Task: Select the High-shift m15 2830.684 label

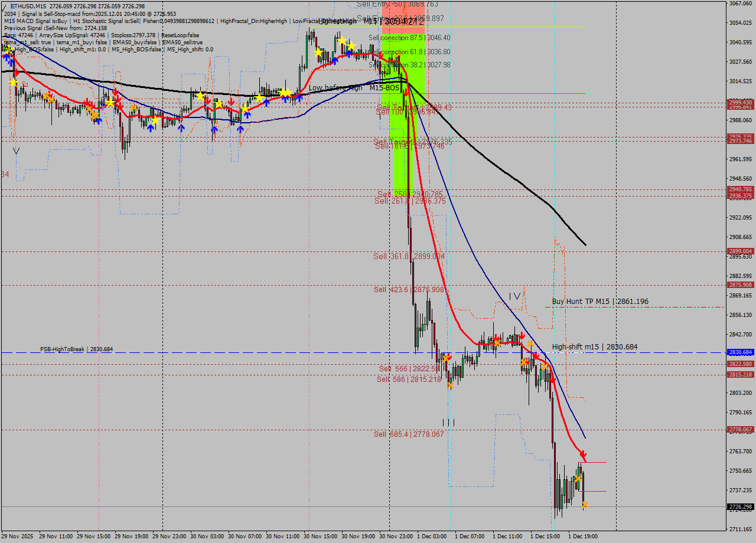Action: [594, 347]
